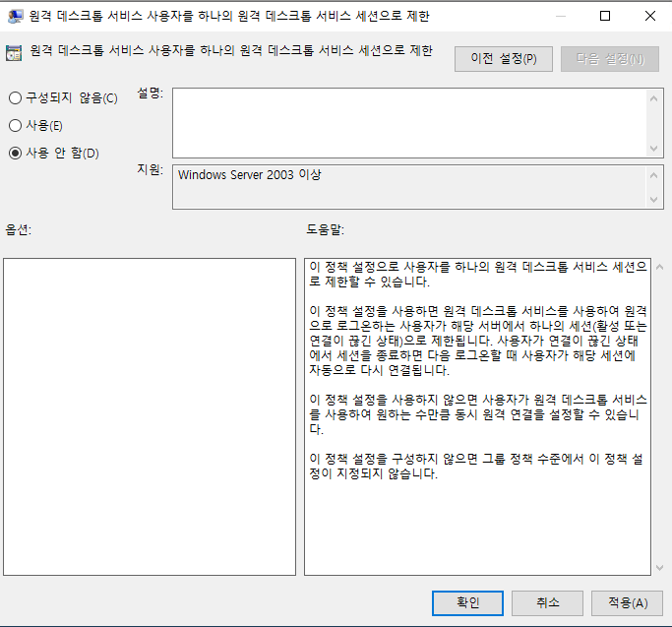Click the policy editor icon in title bar
The width and height of the screenshot is (672, 627).
click(x=17, y=17)
